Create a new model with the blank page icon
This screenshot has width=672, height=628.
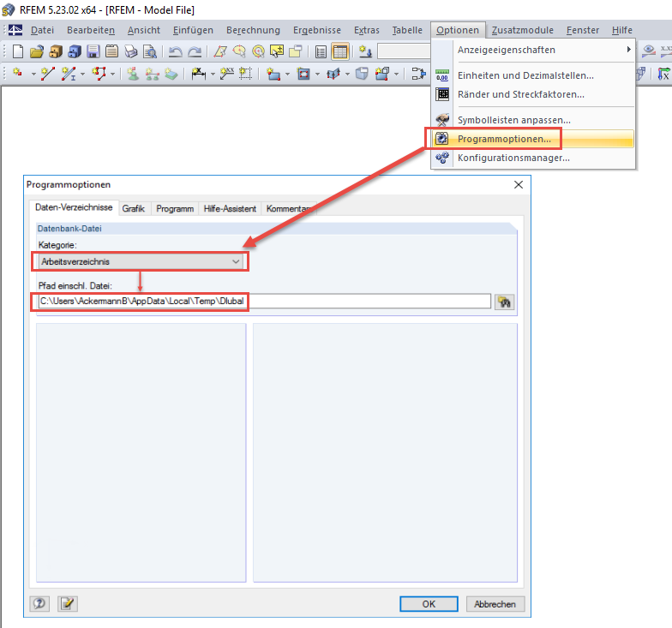tap(17, 51)
